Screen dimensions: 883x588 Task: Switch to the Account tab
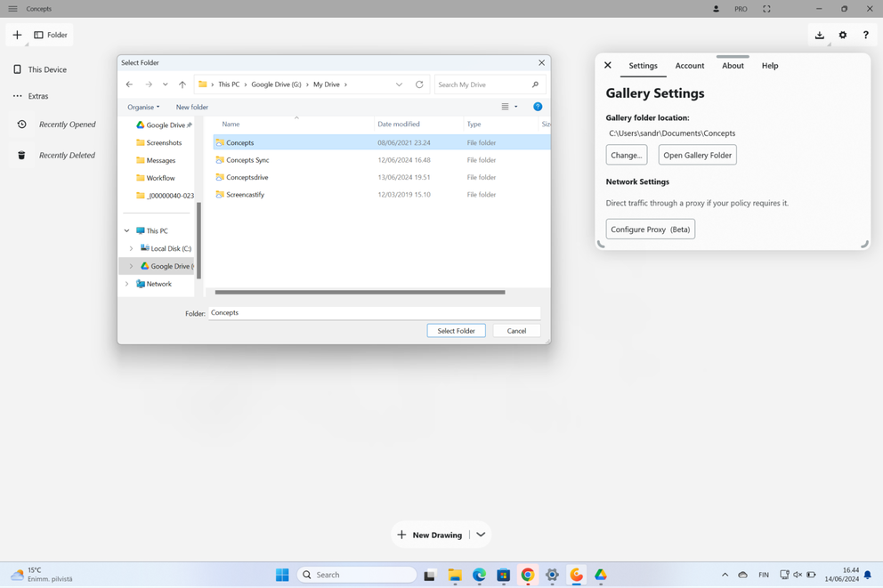[x=689, y=65]
